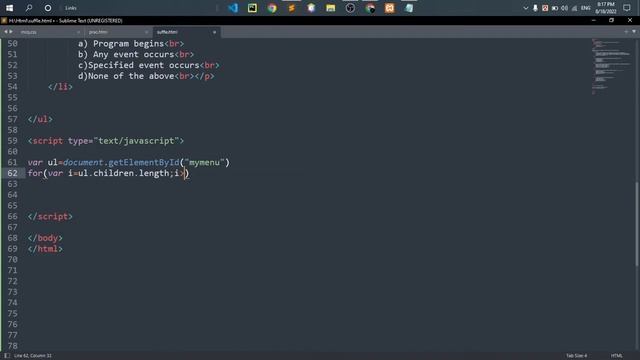Close the prac.html tab
Viewport: 640px width, 360px height.
pos(147,32)
